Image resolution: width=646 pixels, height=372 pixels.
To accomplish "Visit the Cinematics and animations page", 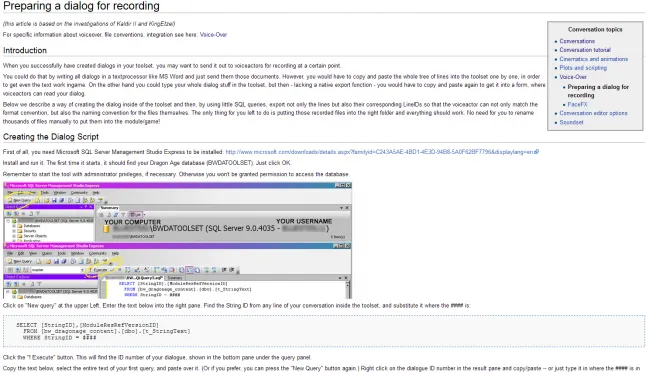I will click(594, 59).
